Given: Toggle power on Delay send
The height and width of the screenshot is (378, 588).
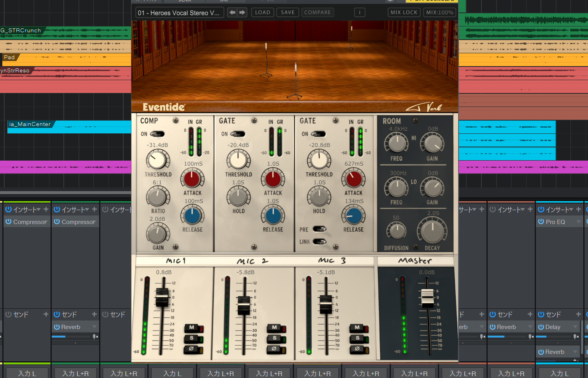Looking at the screenshot, I should [541, 327].
